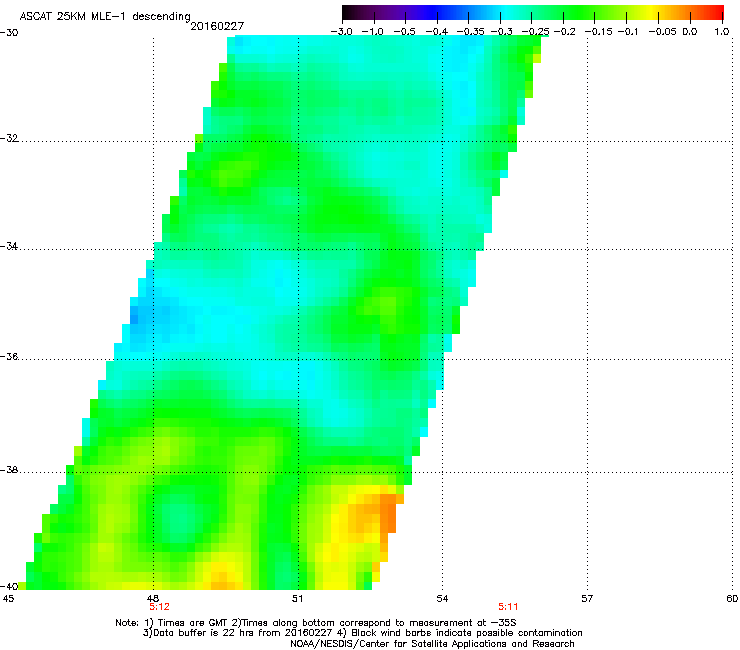Click the longitude label "54" on the bottom axis

click(442, 599)
